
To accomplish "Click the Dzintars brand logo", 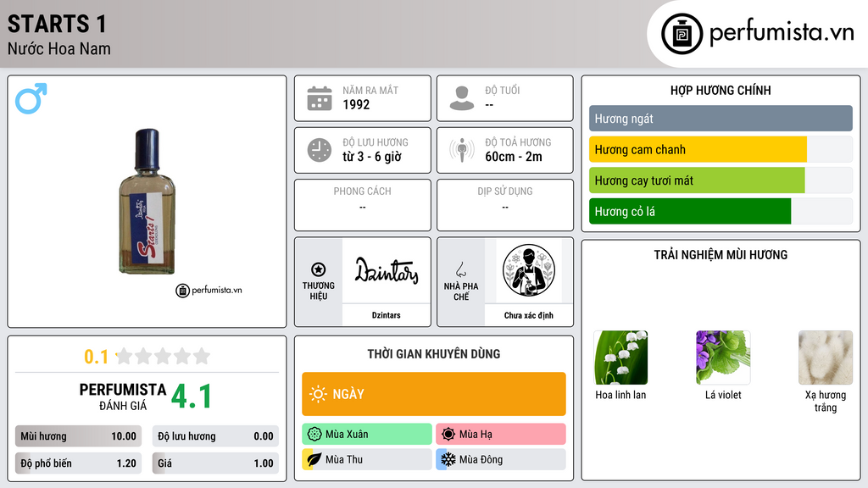I will [387, 270].
